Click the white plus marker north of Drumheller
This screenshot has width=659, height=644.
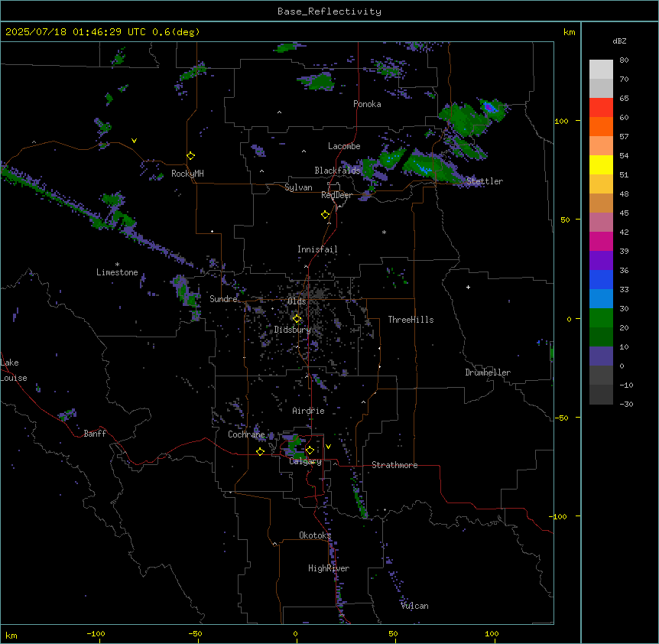pos(468,287)
